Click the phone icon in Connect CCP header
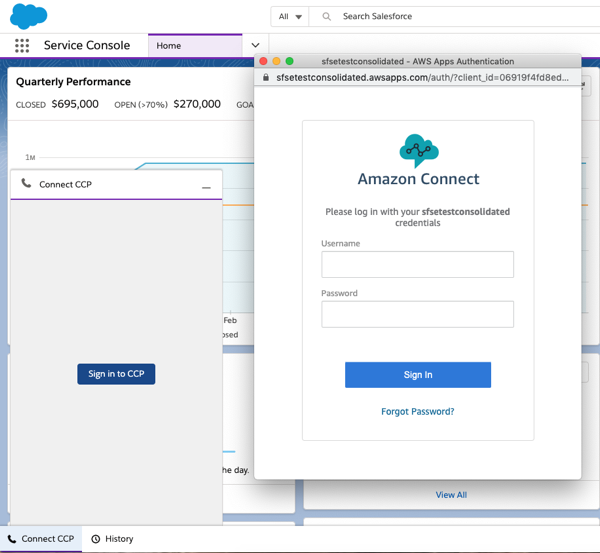The width and height of the screenshot is (600, 553). click(26, 183)
